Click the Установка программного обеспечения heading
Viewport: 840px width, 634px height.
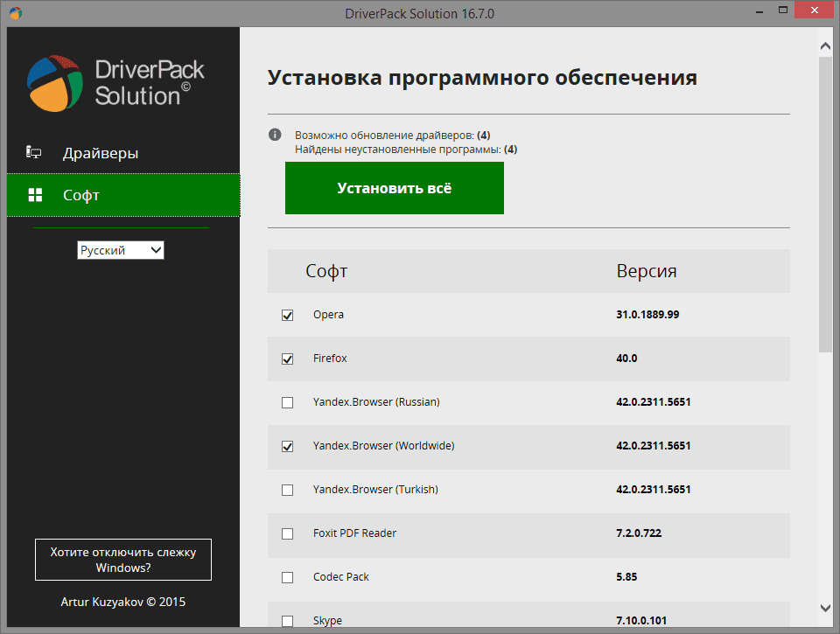(x=482, y=78)
